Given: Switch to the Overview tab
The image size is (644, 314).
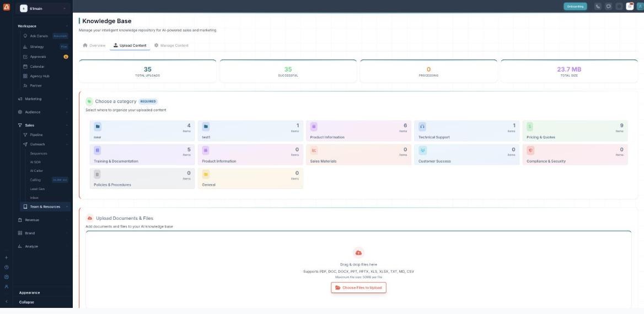Looking at the screenshot, I should point(94,46).
